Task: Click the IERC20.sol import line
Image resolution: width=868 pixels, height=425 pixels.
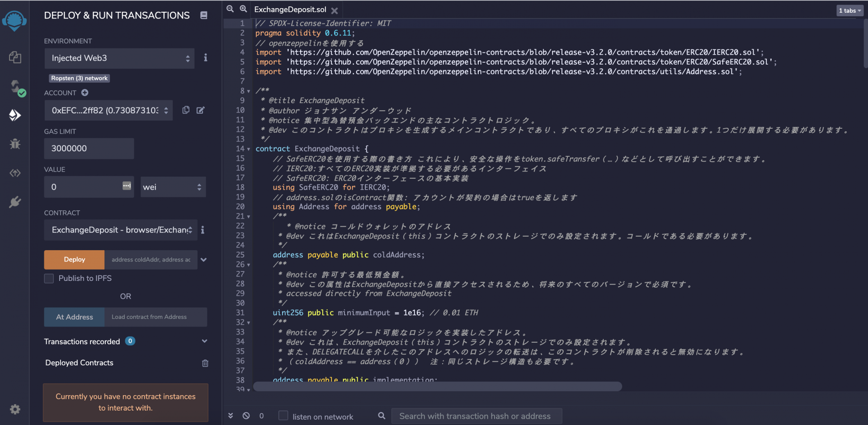Action: coord(509,52)
